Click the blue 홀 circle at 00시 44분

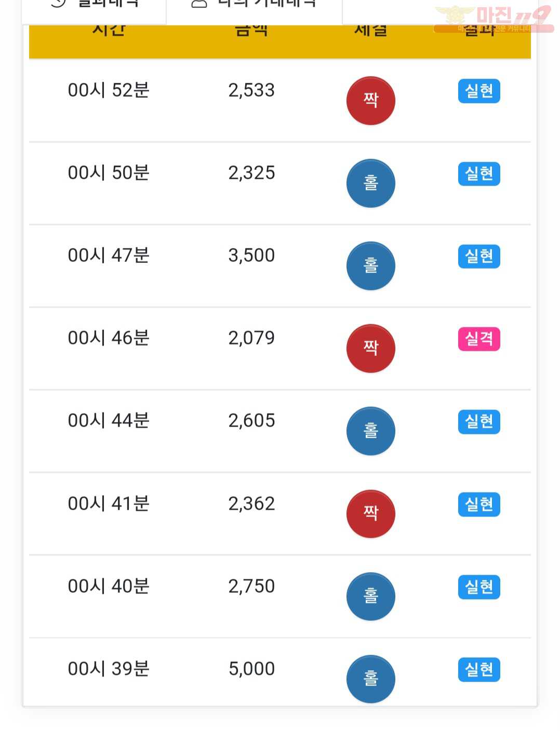[370, 431]
